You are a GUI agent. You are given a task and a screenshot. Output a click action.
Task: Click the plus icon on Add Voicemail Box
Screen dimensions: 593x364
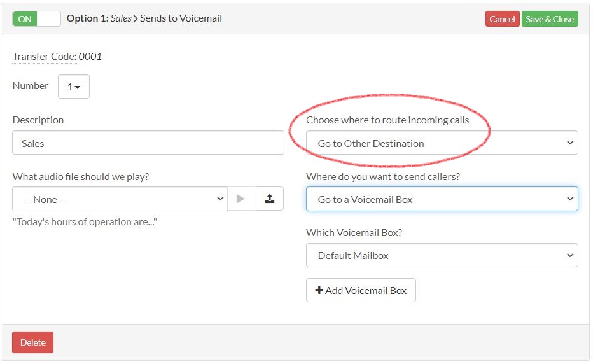(319, 291)
